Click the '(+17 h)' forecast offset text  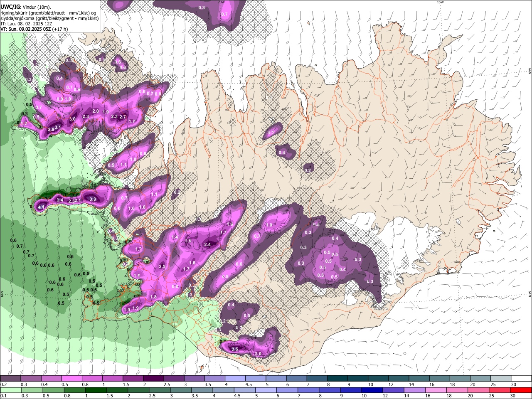61,29
